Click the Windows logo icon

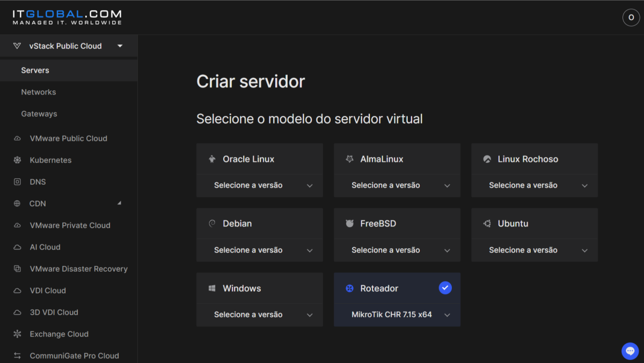212,288
